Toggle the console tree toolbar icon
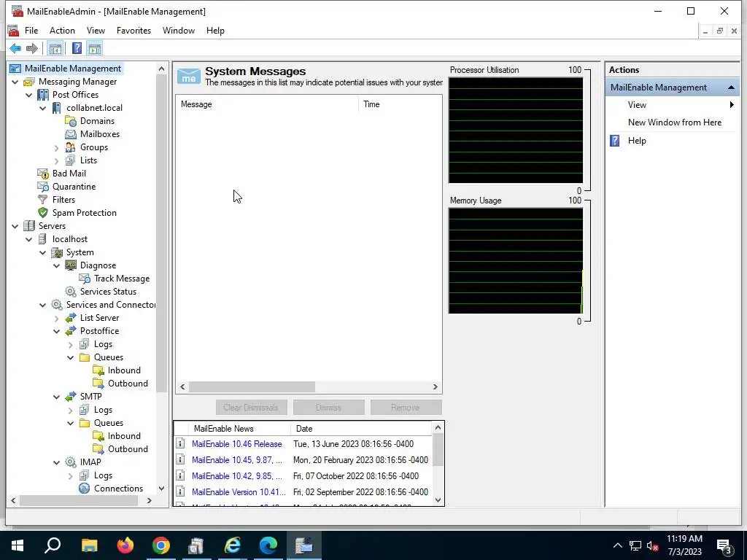The image size is (747, 560). (55, 48)
